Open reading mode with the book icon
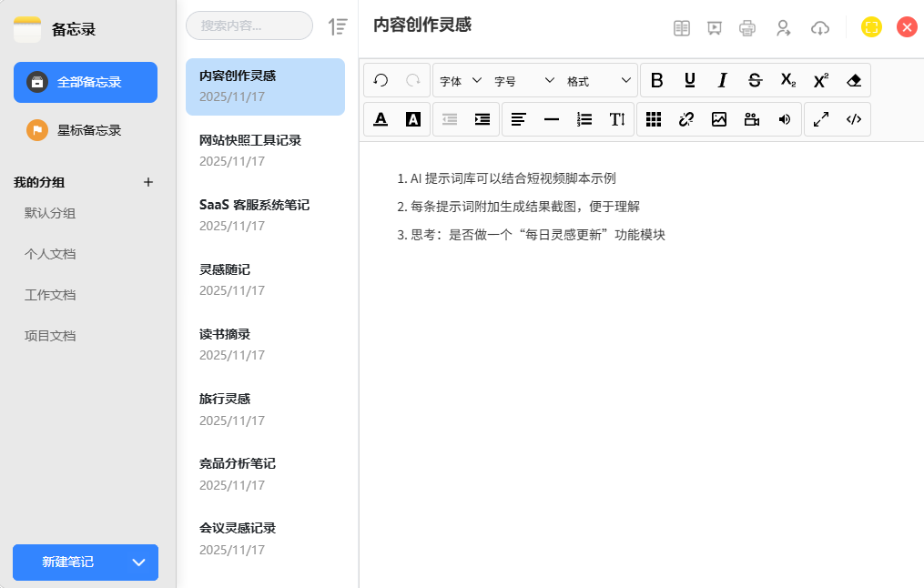 pyautogui.click(x=682, y=28)
